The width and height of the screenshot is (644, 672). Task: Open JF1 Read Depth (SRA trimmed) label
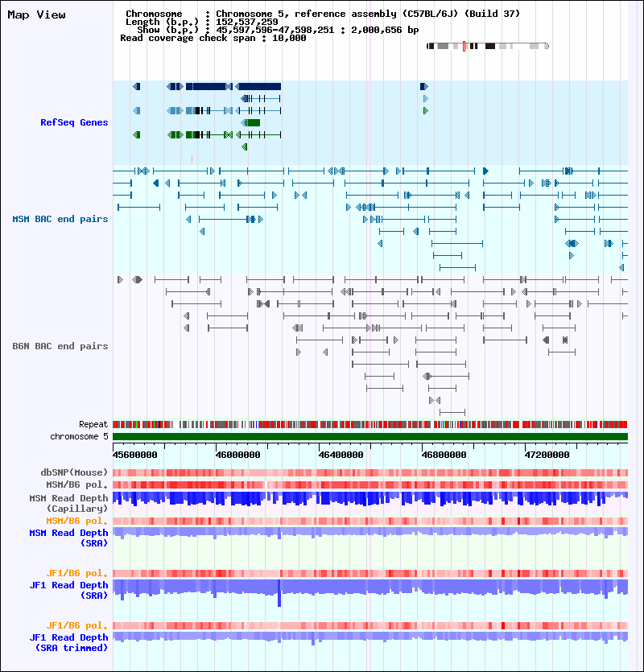pos(68,642)
